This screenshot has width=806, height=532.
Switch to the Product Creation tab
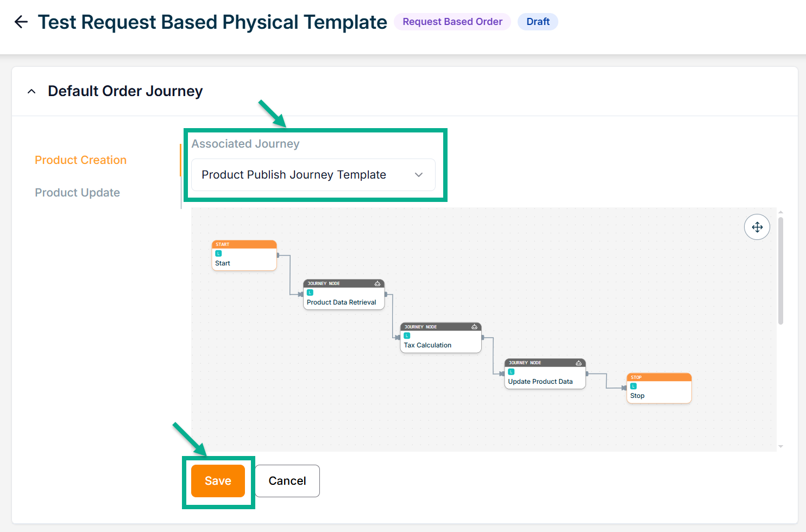(80, 160)
